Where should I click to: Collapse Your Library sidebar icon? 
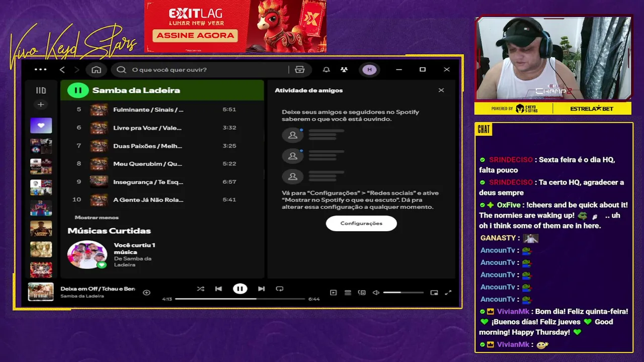tap(41, 90)
